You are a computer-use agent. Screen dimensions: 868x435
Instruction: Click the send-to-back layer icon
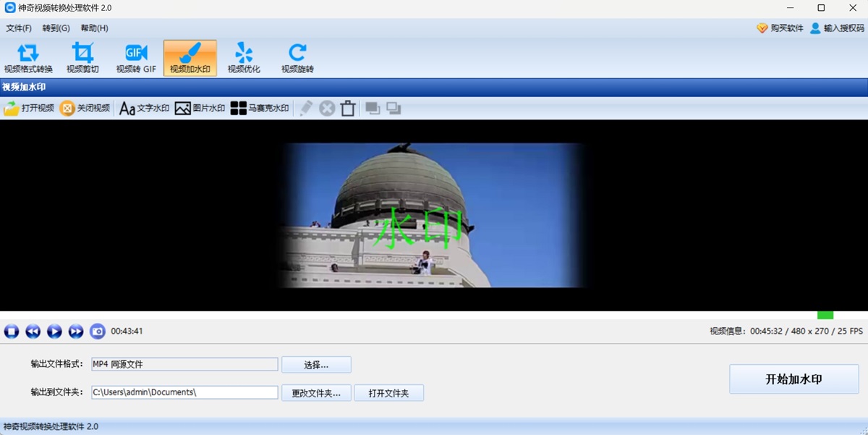point(393,109)
